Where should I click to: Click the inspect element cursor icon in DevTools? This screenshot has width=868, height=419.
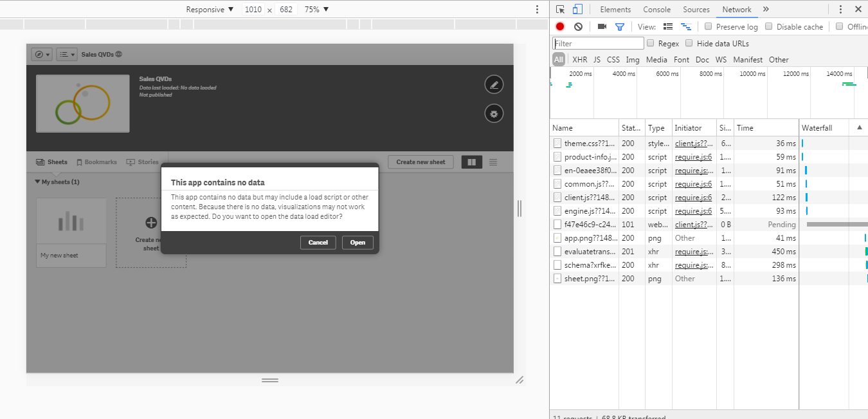[560, 9]
